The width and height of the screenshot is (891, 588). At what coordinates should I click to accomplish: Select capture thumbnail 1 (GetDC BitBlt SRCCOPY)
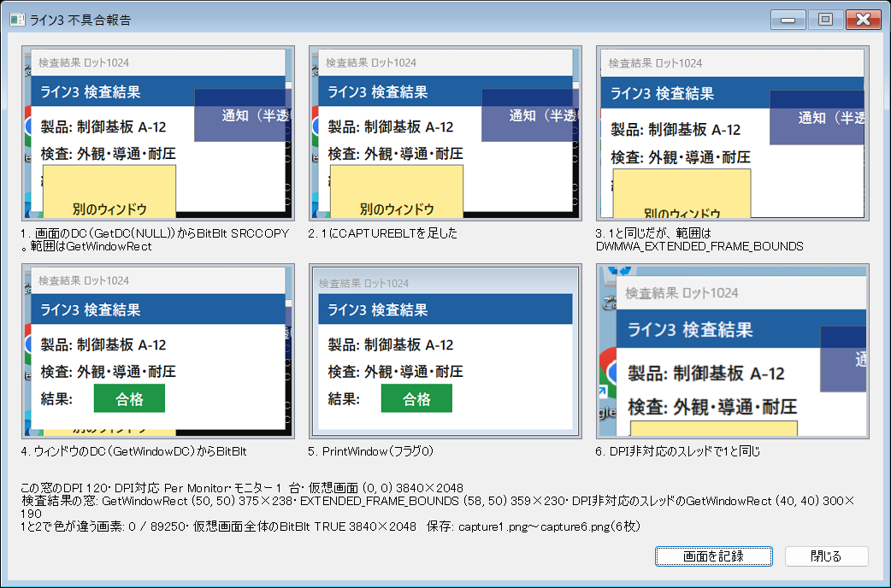coord(158,133)
